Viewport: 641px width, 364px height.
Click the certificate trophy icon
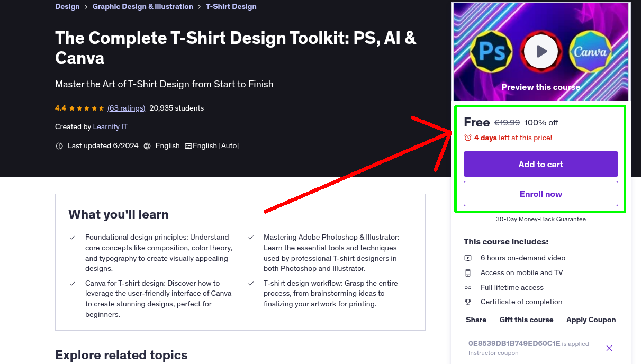[x=468, y=302]
